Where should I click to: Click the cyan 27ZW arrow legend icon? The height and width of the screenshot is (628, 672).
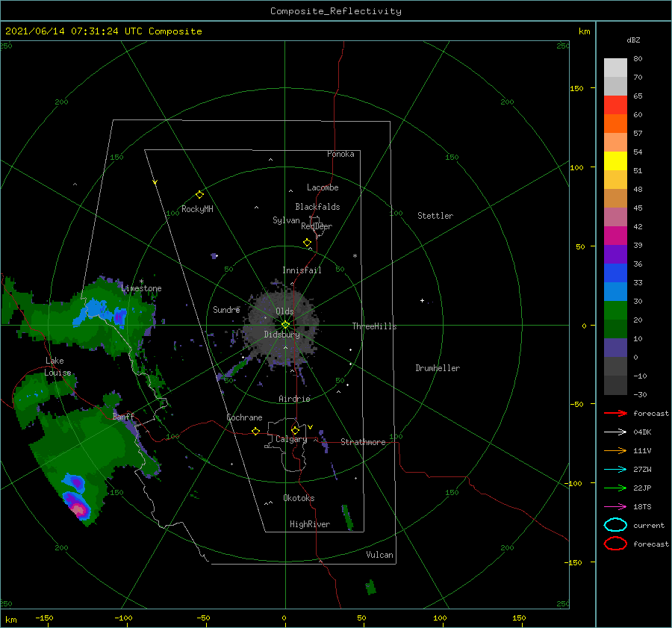point(615,470)
